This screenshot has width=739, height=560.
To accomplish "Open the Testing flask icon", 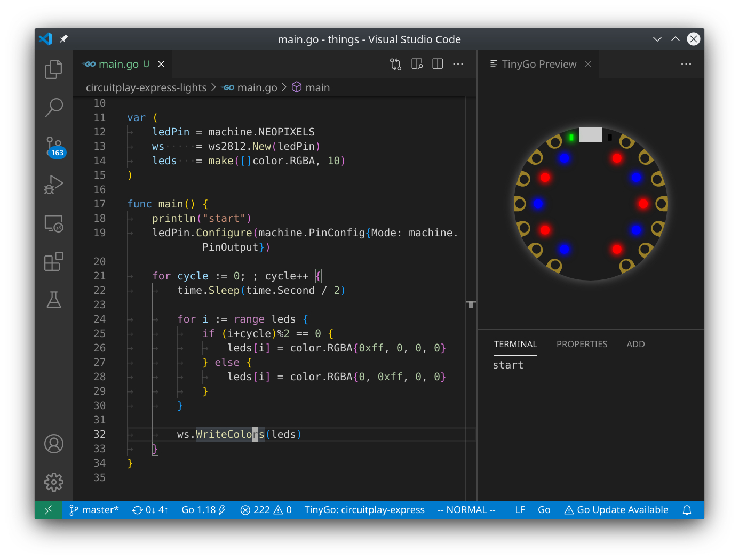I will pyautogui.click(x=53, y=300).
